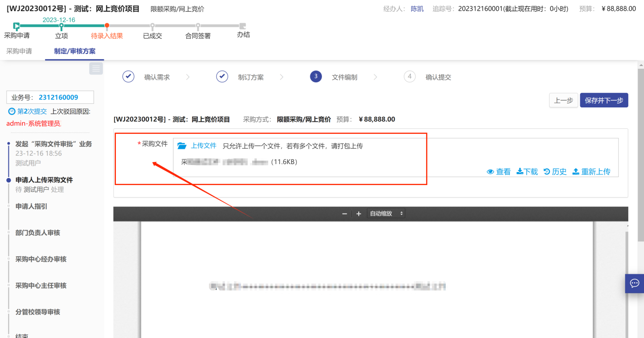Click the business number 2312160009
The height and width of the screenshot is (338, 644).
click(x=58, y=97)
